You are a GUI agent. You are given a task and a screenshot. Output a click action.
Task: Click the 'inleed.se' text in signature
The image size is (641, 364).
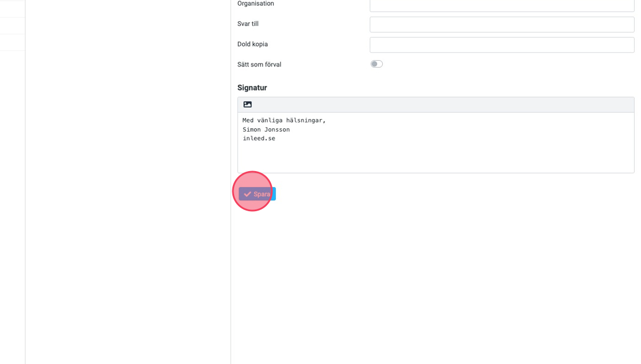pyautogui.click(x=259, y=139)
